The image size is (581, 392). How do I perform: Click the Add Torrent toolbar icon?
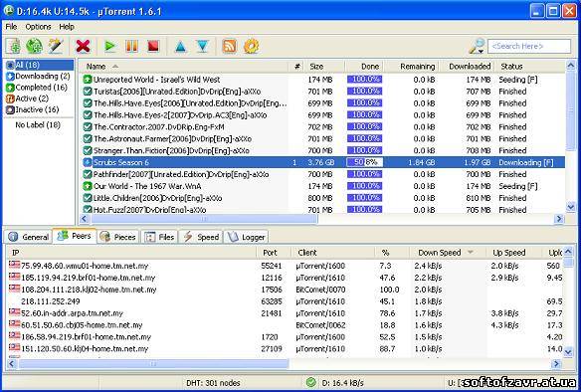13,47
